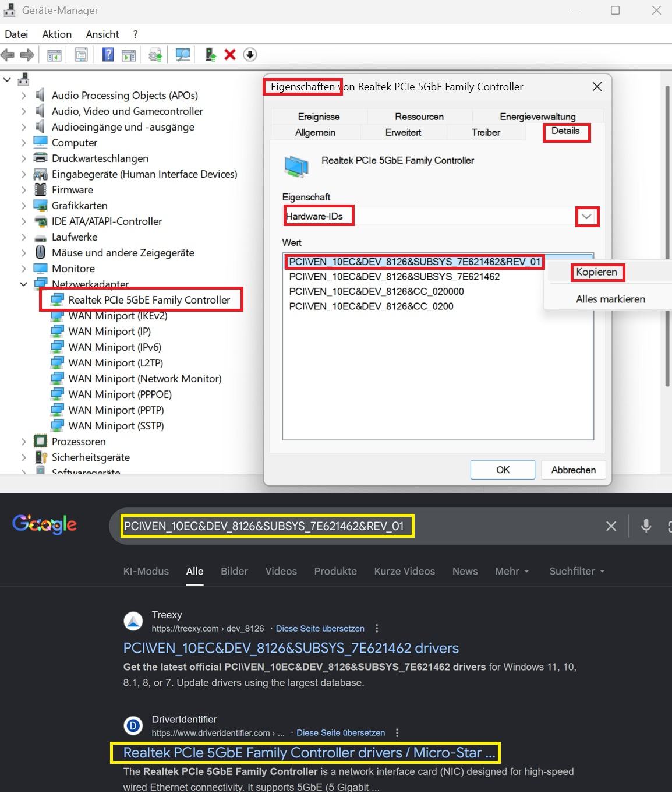Image resolution: width=672 pixels, height=793 pixels.
Task: Switch to the Ereignisse tab
Action: [319, 117]
